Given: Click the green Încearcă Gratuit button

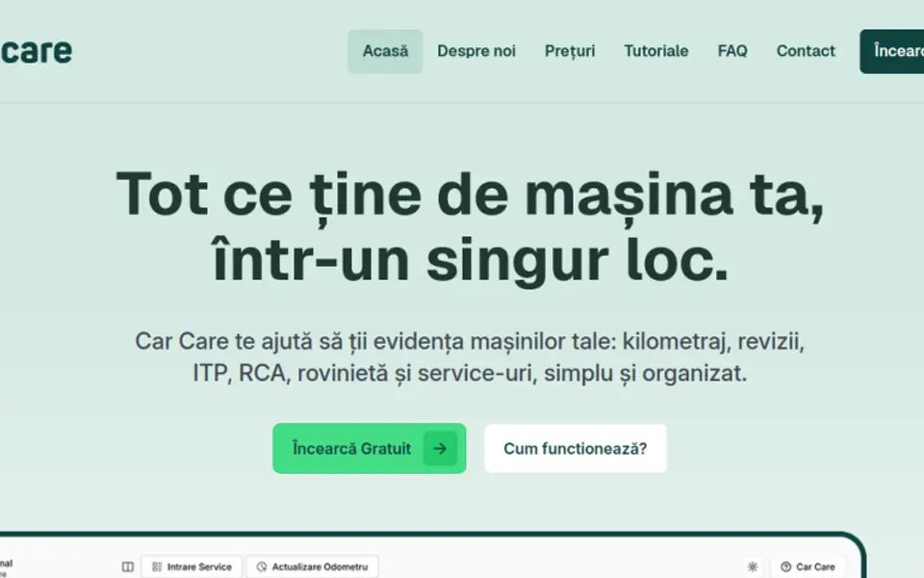Looking at the screenshot, I should [x=369, y=448].
